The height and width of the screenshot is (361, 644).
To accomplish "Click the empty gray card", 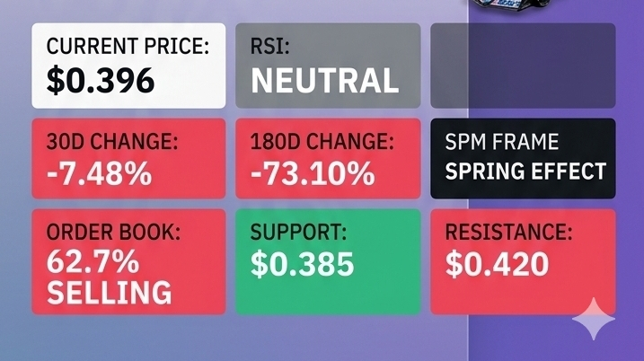I will pyautogui.click(x=524, y=66).
